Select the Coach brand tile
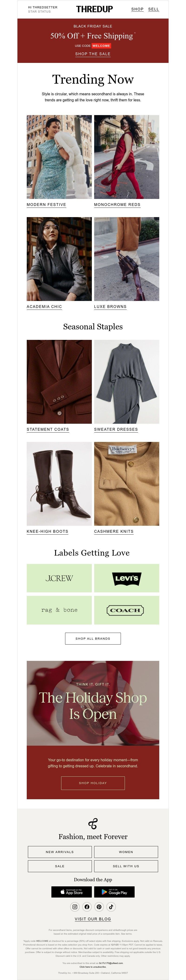186x980 pixels. pos(127,610)
